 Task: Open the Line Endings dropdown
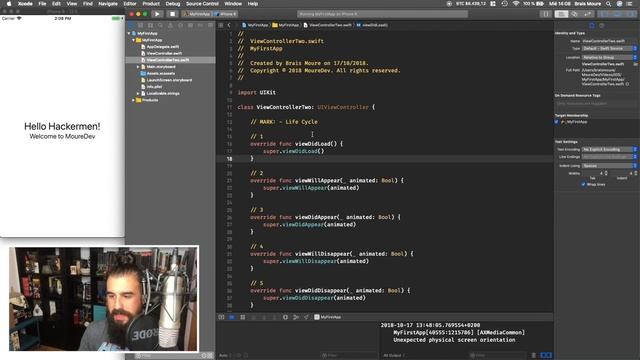[x=609, y=157]
